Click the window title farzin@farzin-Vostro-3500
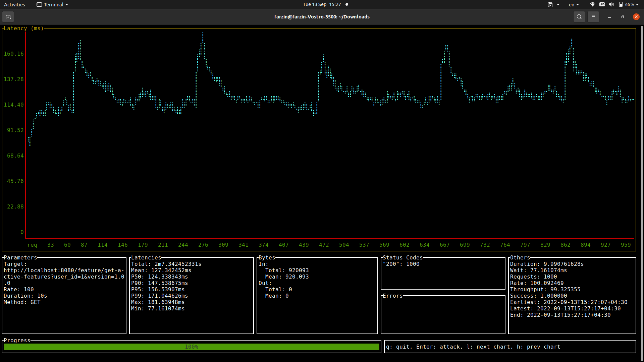Viewport: 644px width, 362px height. click(x=322, y=17)
